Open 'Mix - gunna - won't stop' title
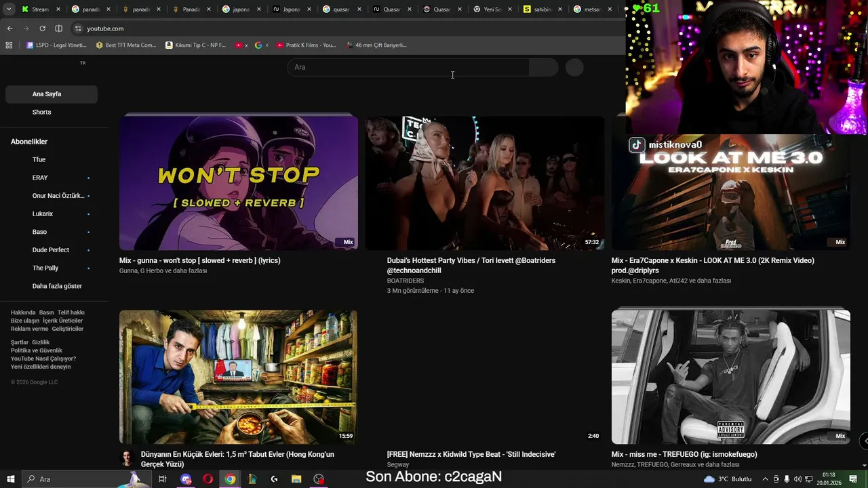This screenshot has width=868, height=488. (200, 260)
